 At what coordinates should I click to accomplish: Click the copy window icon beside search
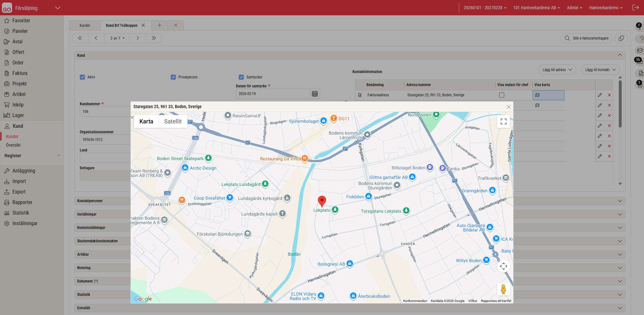tap(621, 38)
